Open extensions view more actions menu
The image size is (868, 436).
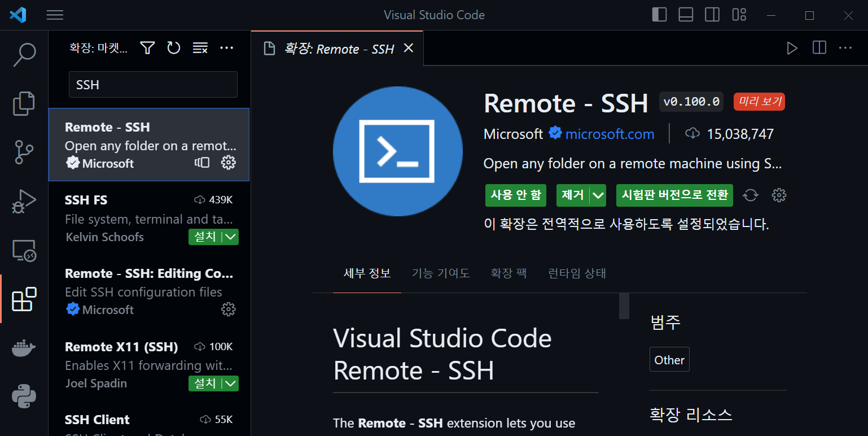226,48
